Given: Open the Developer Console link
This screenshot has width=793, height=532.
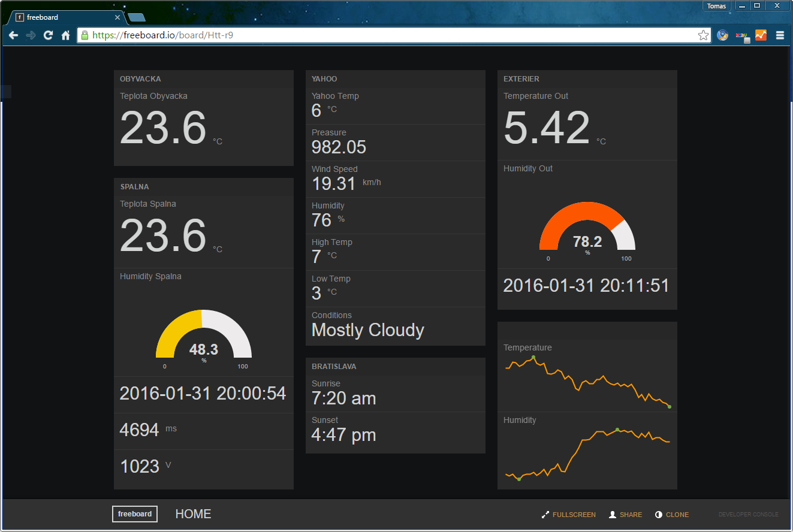Looking at the screenshot, I should tap(748, 515).
